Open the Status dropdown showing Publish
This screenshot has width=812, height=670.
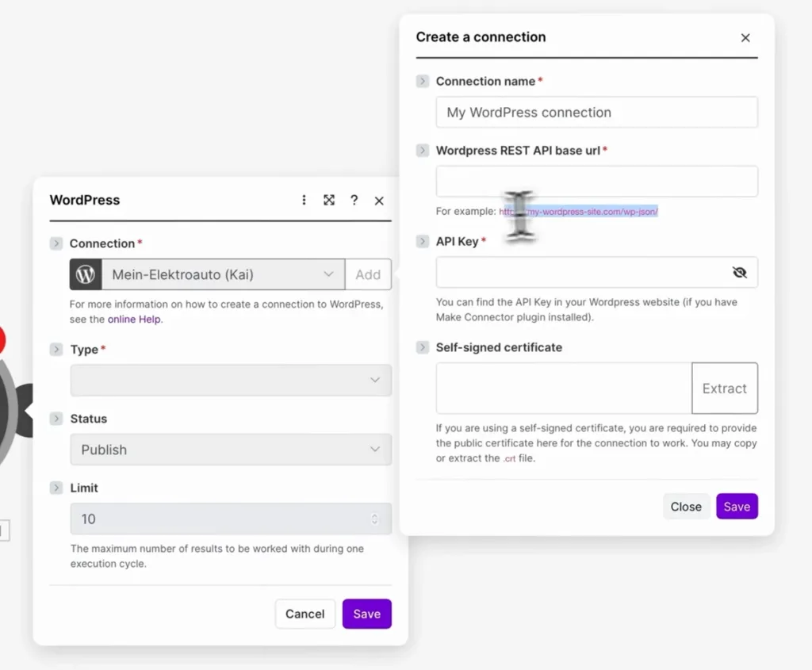[231, 450]
